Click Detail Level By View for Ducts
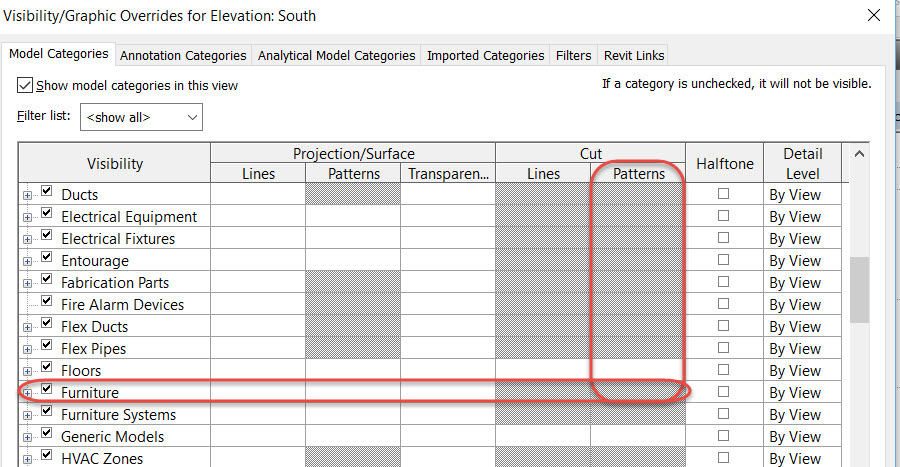 click(x=802, y=194)
